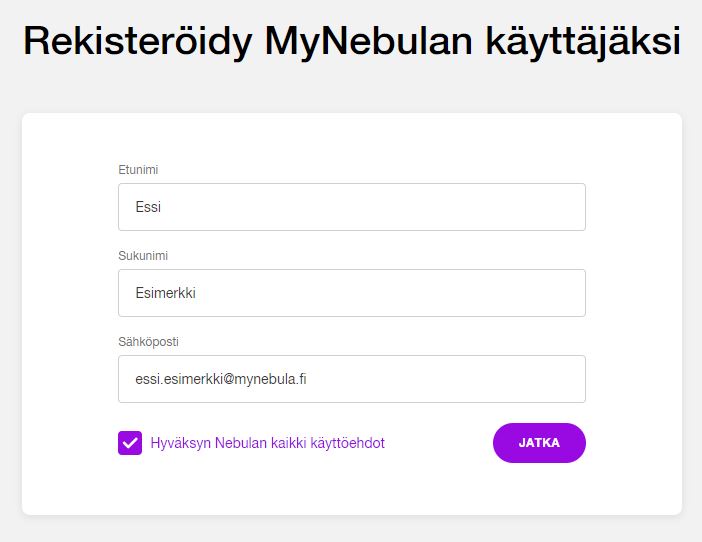Open the 'Hyväksyn Nebulan kaikki käyttöehdot' link
Viewport: 702px width, 542px height.
[268, 443]
